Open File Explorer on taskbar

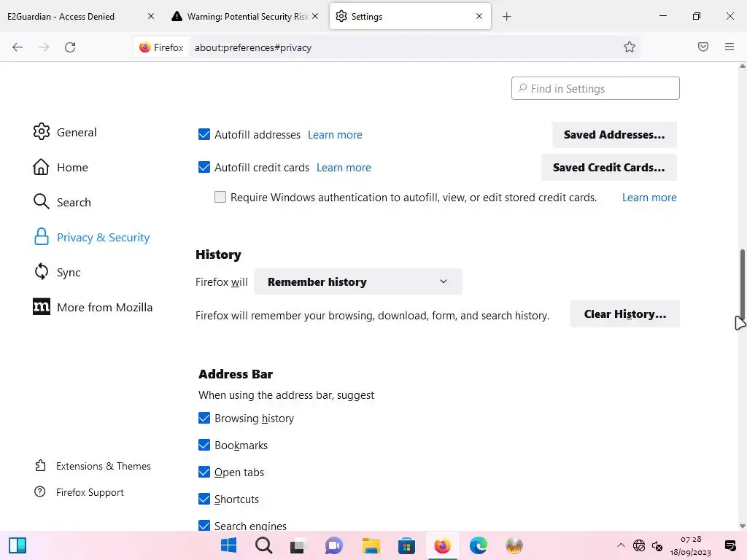pyautogui.click(x=371, y=545)
